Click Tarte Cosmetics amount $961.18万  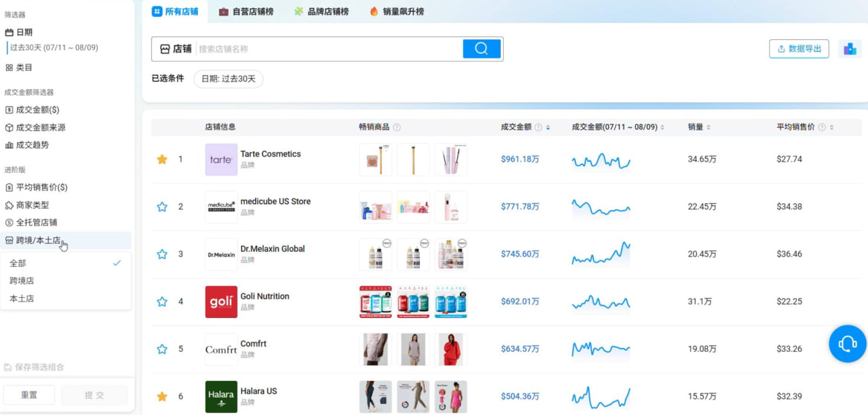click(x=520, y=159)
